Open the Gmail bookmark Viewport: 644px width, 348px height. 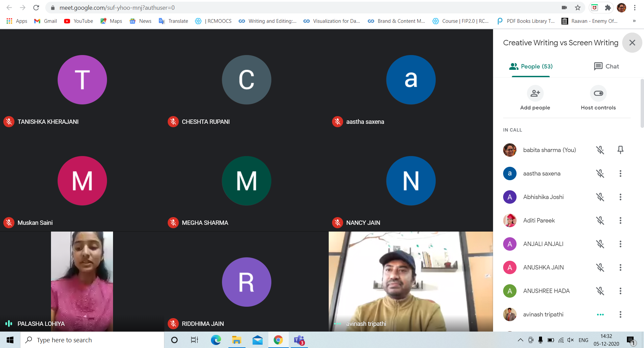pyautogui.click(x=46, y=21)
